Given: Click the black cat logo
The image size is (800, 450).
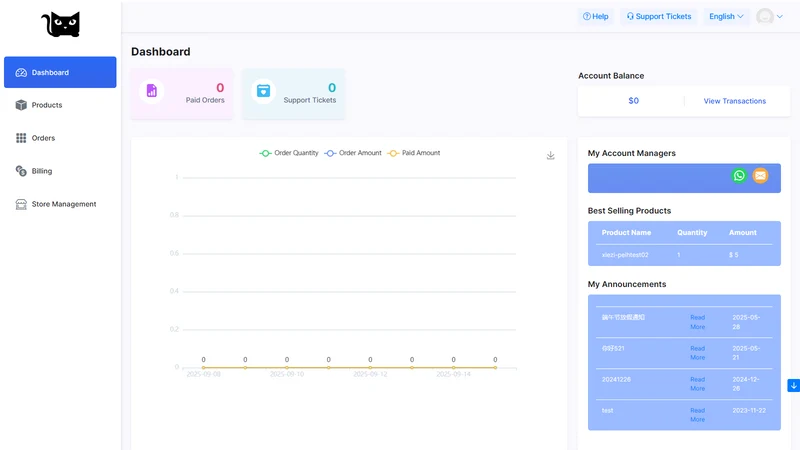Looking at the screenshot, I should pyautogui.click(x=61, y=24).
